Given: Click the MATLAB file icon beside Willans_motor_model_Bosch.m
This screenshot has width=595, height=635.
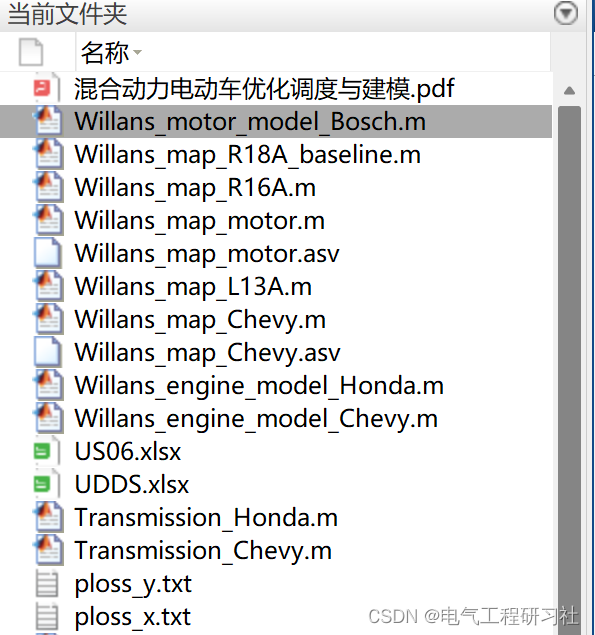Looking at the screenshot, I should coord(48,121).
